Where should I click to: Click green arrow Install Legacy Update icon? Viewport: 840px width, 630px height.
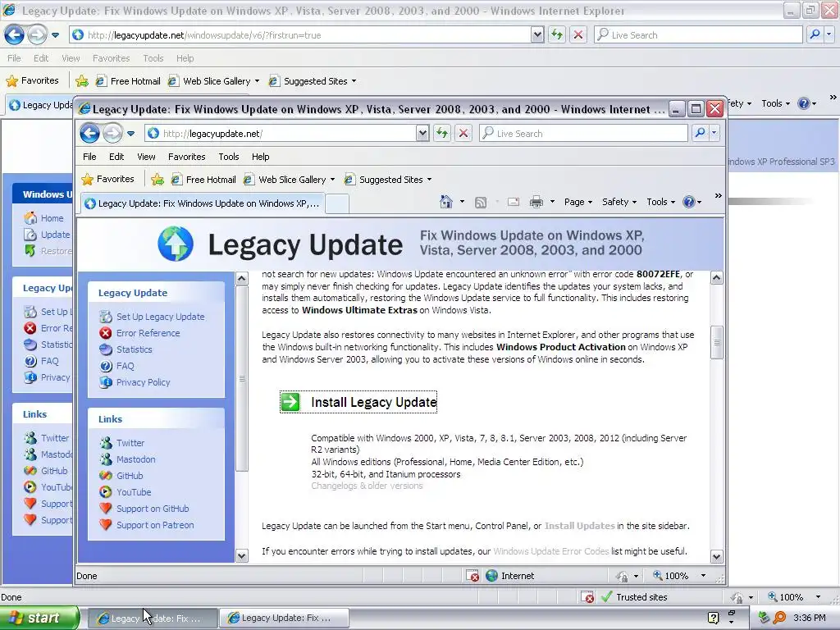(290, 402)
